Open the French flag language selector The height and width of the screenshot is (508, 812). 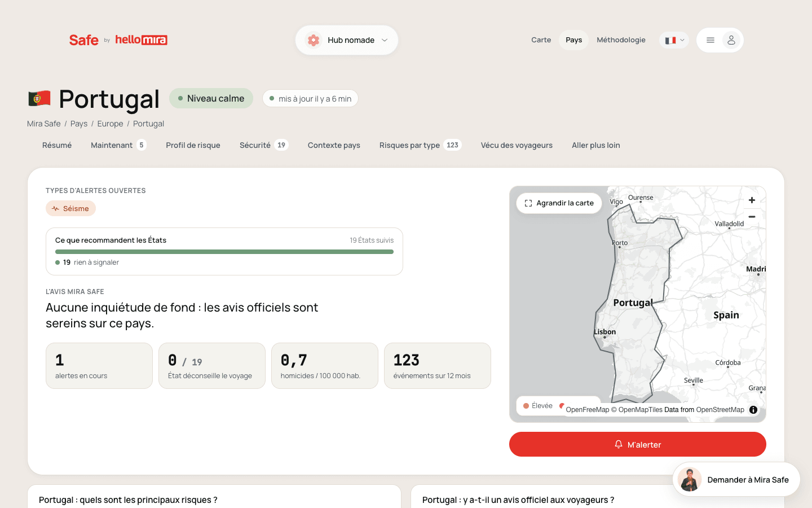(x=674, y=40)
